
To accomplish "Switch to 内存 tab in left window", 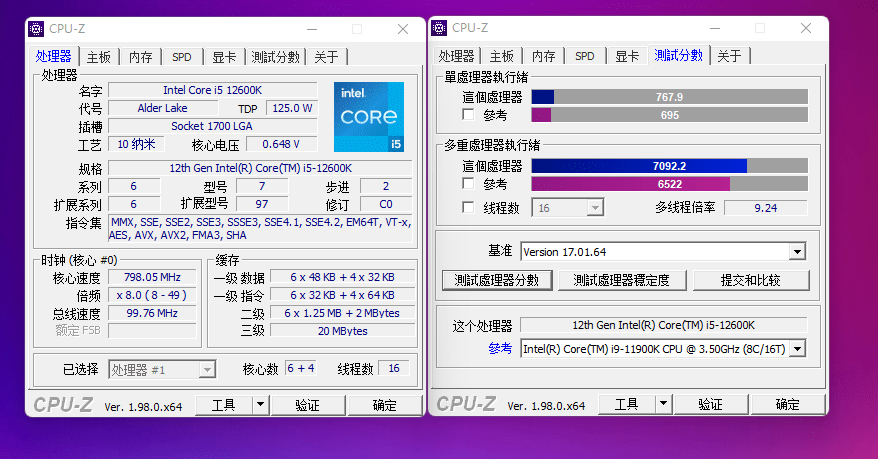I will tap(141, 57).
